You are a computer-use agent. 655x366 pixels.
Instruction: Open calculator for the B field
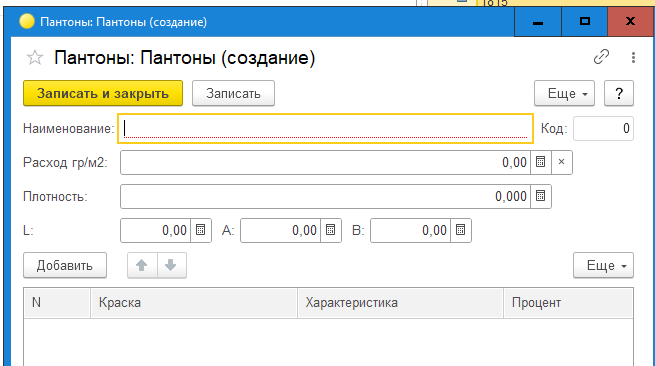click(x=460, y=230)
